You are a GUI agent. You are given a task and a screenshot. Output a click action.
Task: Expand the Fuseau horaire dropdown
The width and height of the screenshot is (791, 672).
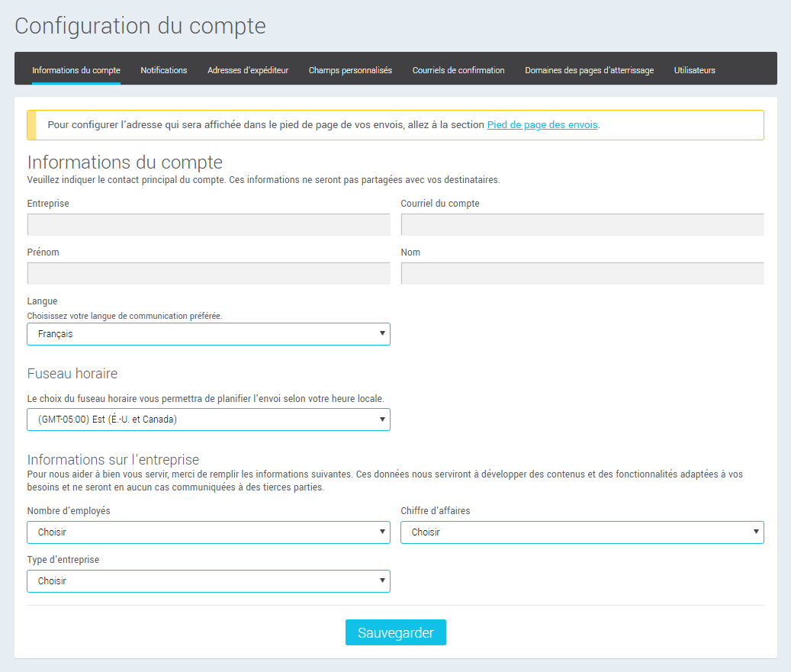click(208, 419)
